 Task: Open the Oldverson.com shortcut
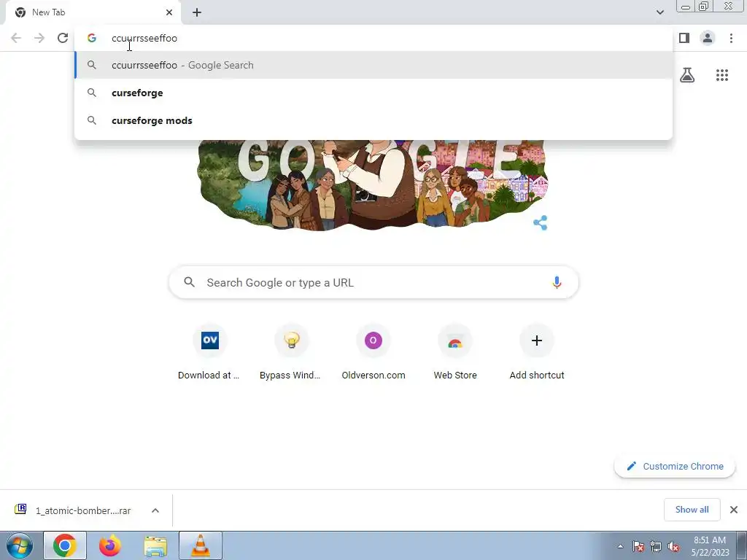373,353
